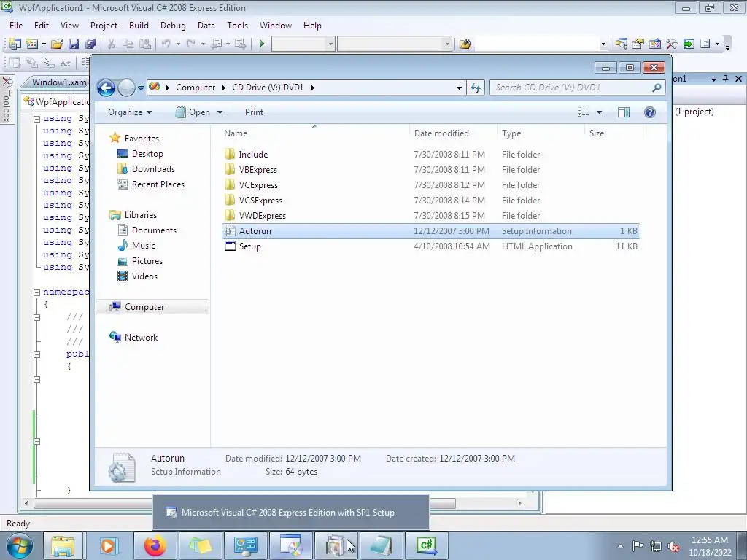Click the Setup taskbar preview thumbnail label
Screen dimensions: 747x560
(x=287, y=513)
